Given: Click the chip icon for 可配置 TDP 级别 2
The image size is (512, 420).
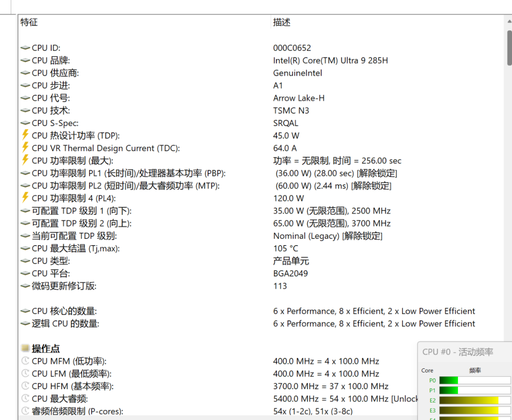Looking at the screenshot, I should point(25,223).
